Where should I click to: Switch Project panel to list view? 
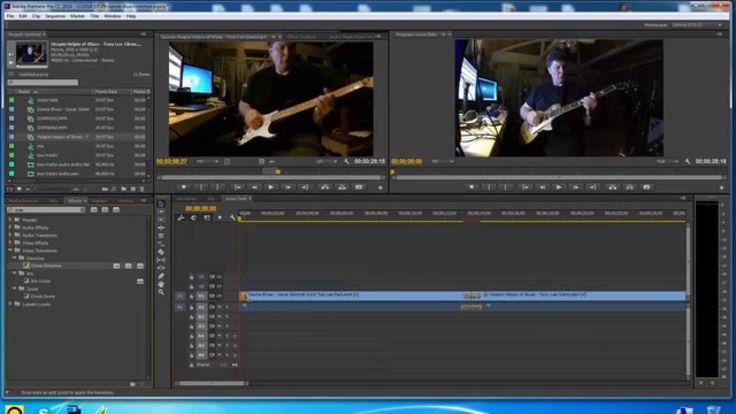coord(10,189)
